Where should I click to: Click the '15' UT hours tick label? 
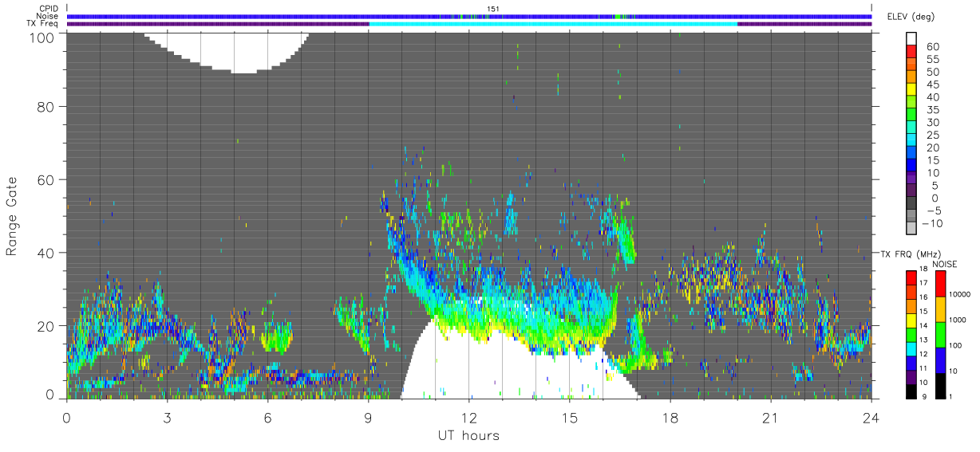[x=569, y=417]
